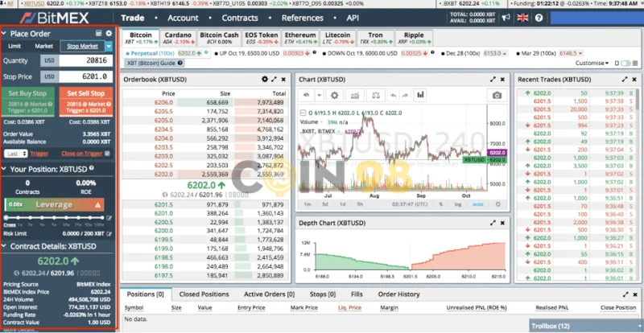Toggle chart percent scale
The height and width of the screenshot is (333, 644).
pos(440,204)
